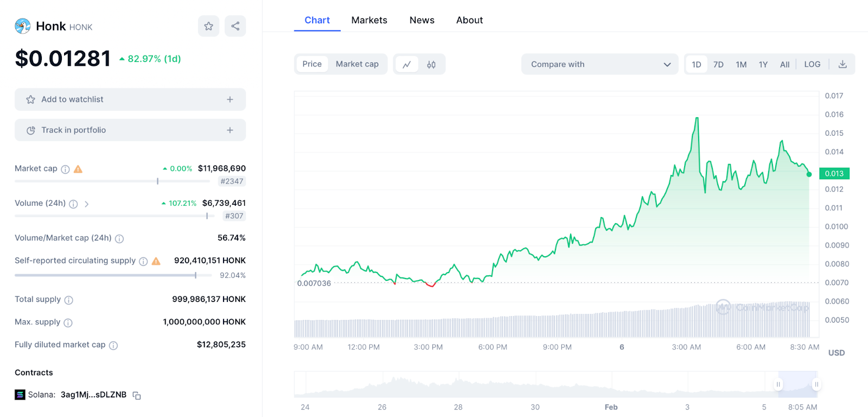Click the Honk coin logo
The image size is (868, 417).
[x=23, y=26]
